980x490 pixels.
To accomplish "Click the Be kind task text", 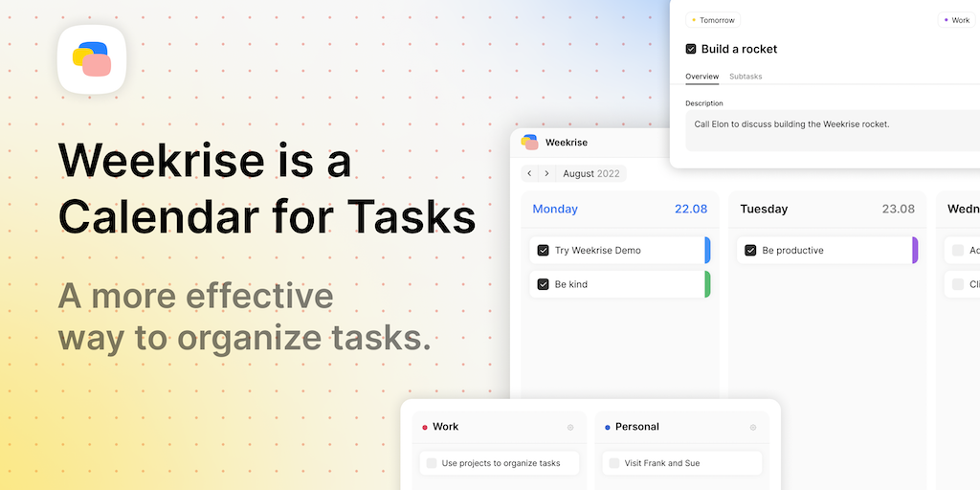I will [x=571, y=283].
